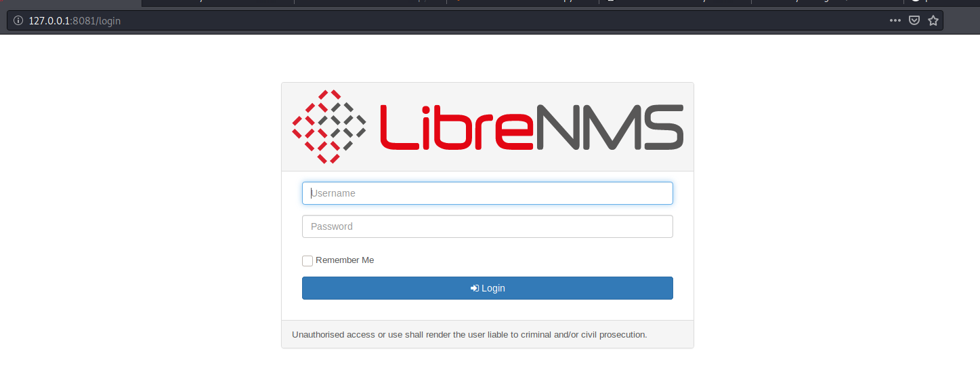Bookmark this page with the star icon

[933, 20]
